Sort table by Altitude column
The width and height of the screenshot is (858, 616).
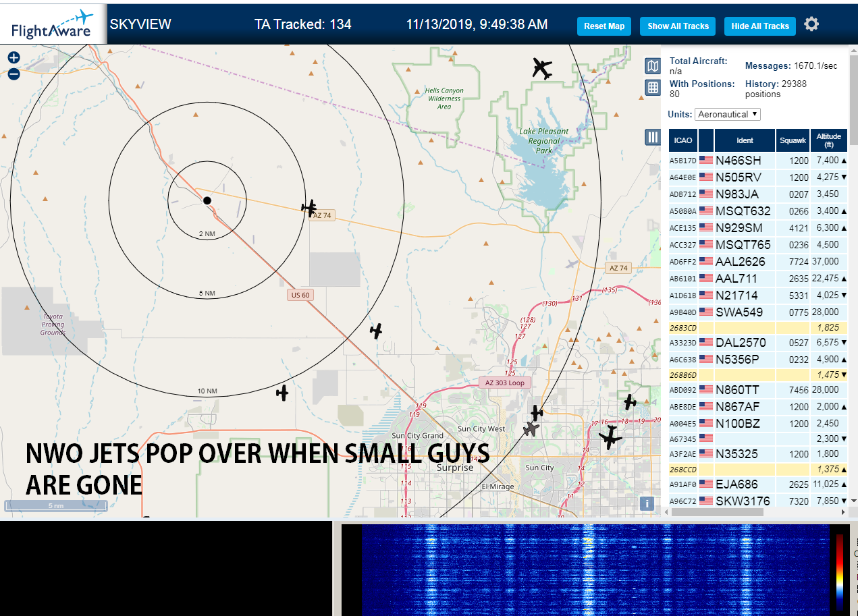(829, 140)
